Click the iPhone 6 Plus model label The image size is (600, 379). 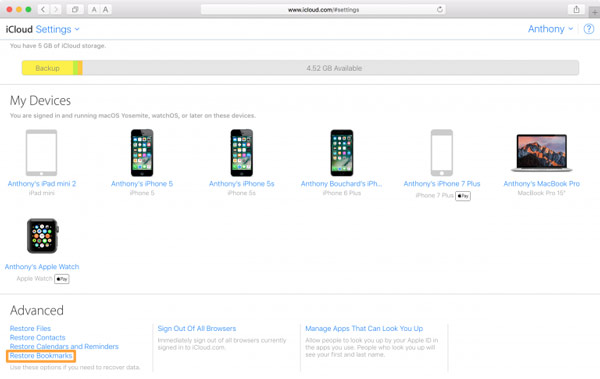point(342,193)
